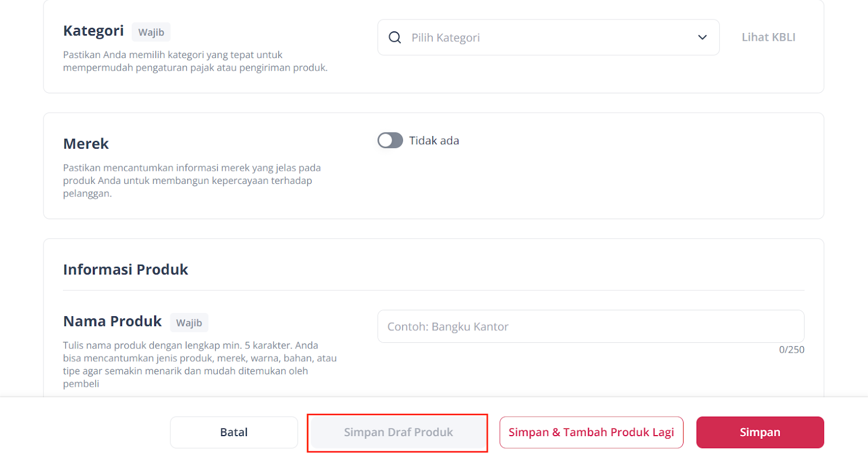Image resolution: width=868 pixels, height=466 pixels.
Task: Click the 0/250 character counter
Action: 791,350
